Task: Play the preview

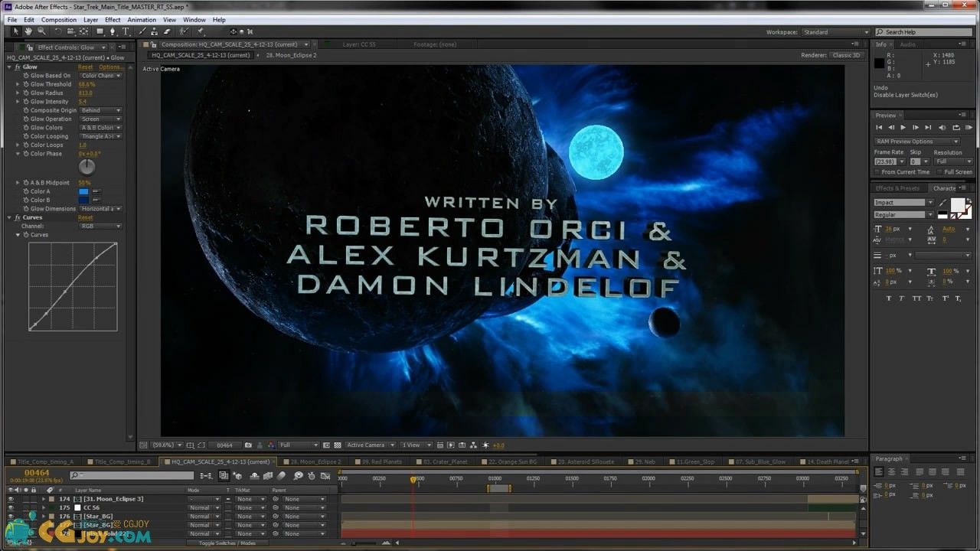Action: click(903, 127)
